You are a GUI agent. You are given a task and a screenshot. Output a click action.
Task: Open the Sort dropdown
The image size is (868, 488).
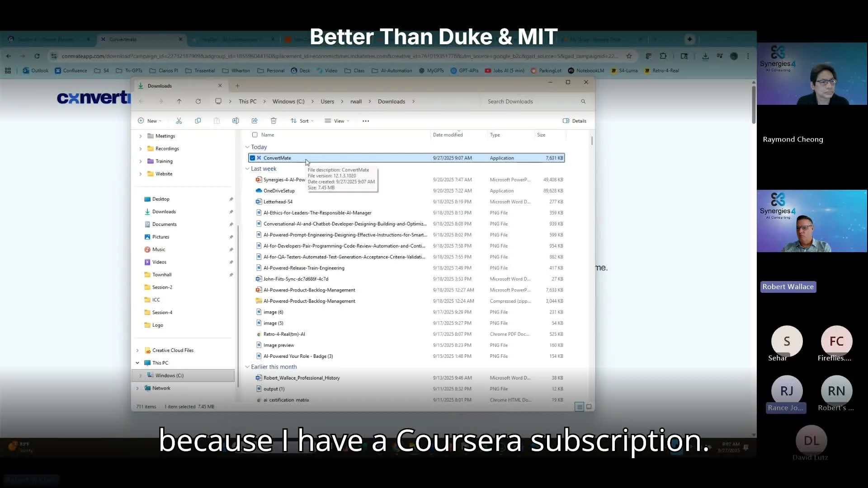tap(302, 121)
